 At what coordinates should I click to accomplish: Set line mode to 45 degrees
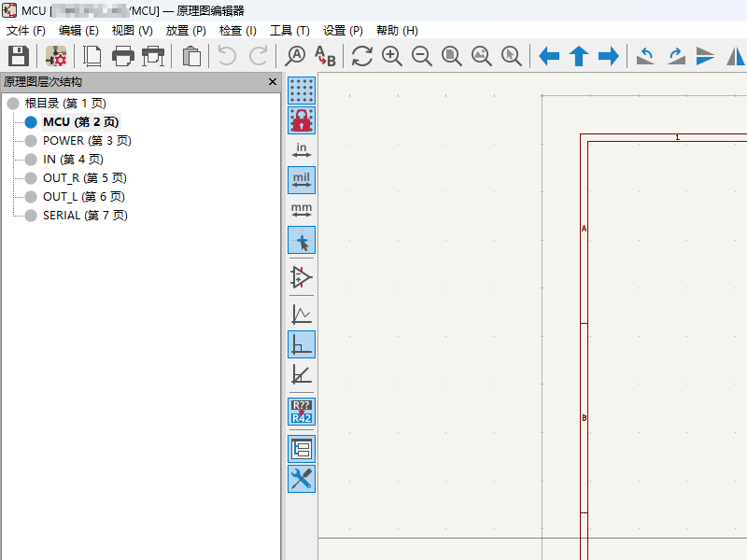[302, 374]
